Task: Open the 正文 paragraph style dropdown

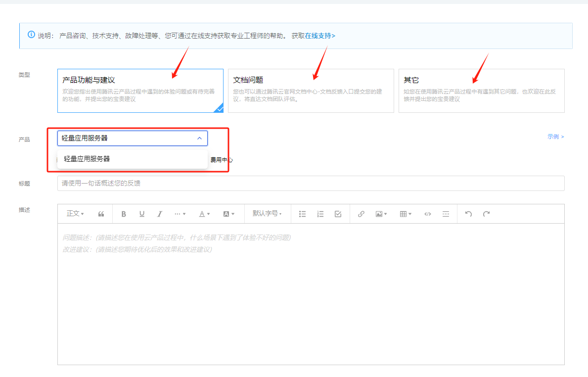Action: pyautogui.click(x=75, y=213)
